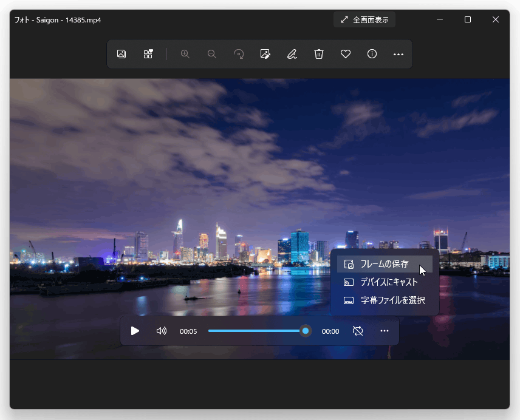
Task: Click the window title フォト - Saigon - 14385.mp4
Action: [58, 20]
